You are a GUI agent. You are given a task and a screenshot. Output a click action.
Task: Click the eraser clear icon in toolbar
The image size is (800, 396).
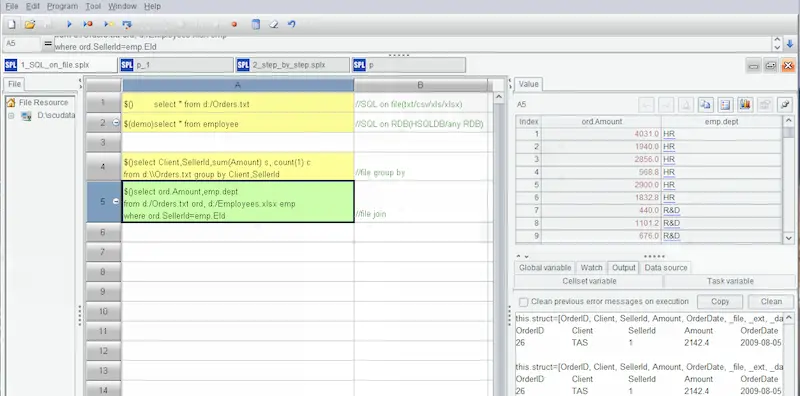(274, 24)
